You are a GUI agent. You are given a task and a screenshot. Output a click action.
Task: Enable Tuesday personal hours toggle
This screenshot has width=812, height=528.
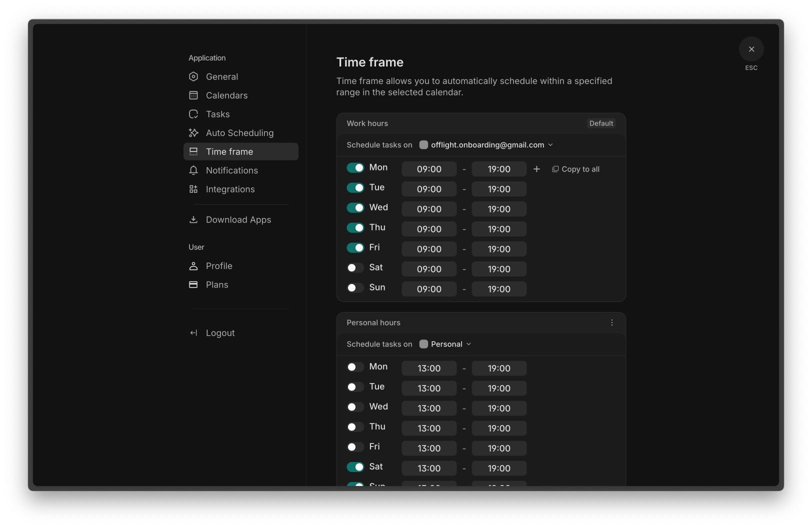click(355, 387)
